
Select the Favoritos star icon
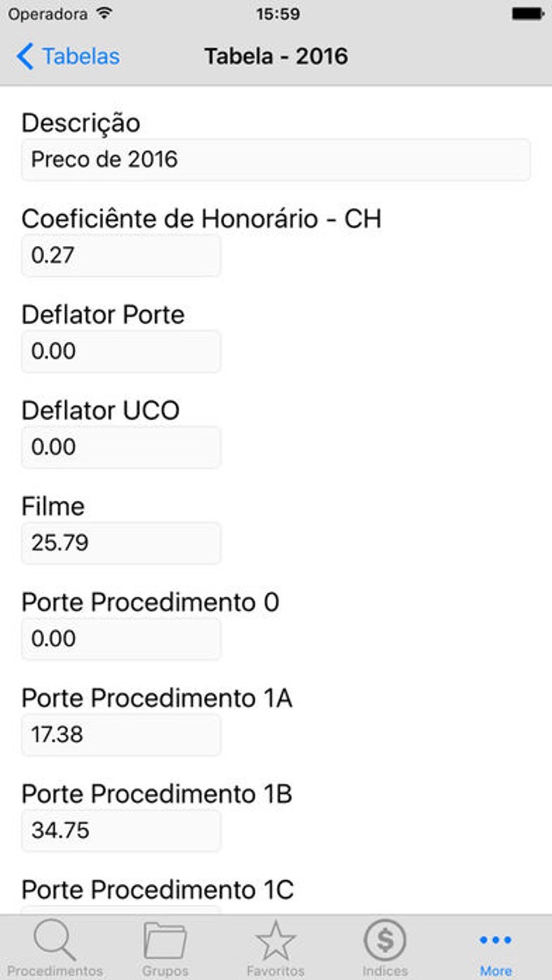pyautogui.click(x=275, y=942)
